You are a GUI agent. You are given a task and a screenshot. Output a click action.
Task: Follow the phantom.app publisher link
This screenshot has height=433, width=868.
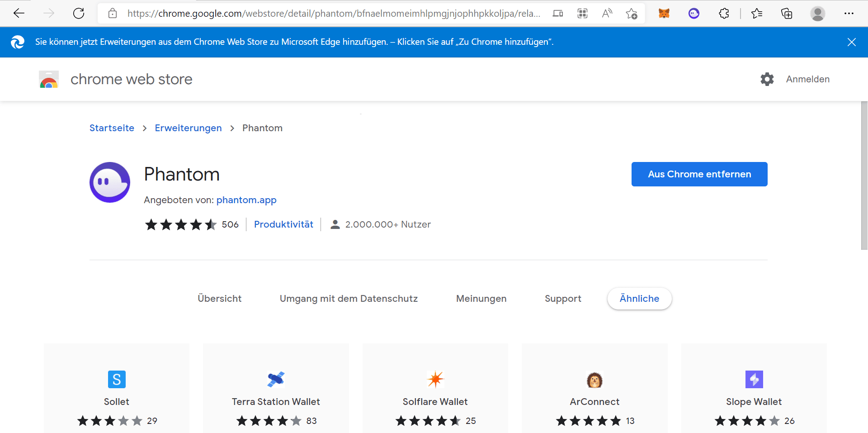pos(246,200)
